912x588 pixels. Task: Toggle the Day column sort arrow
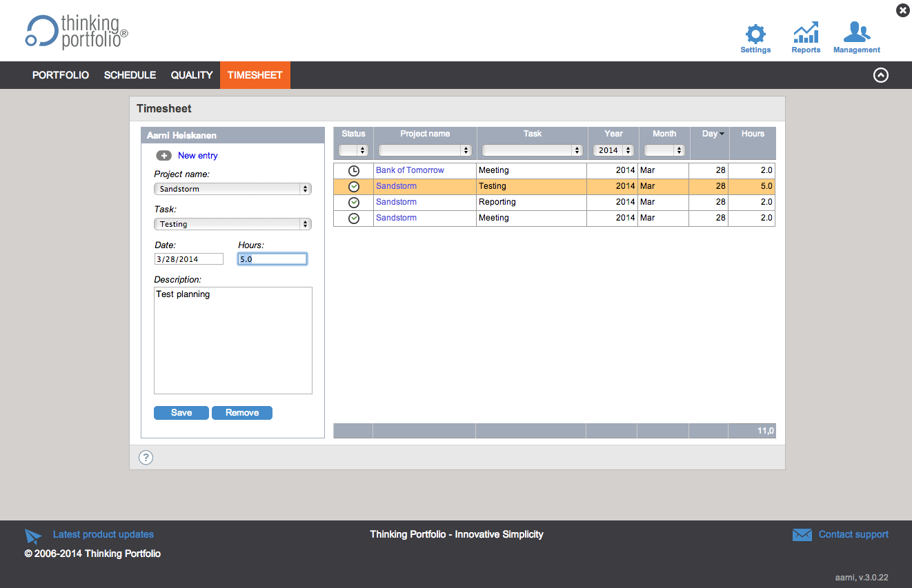point(722,134)
